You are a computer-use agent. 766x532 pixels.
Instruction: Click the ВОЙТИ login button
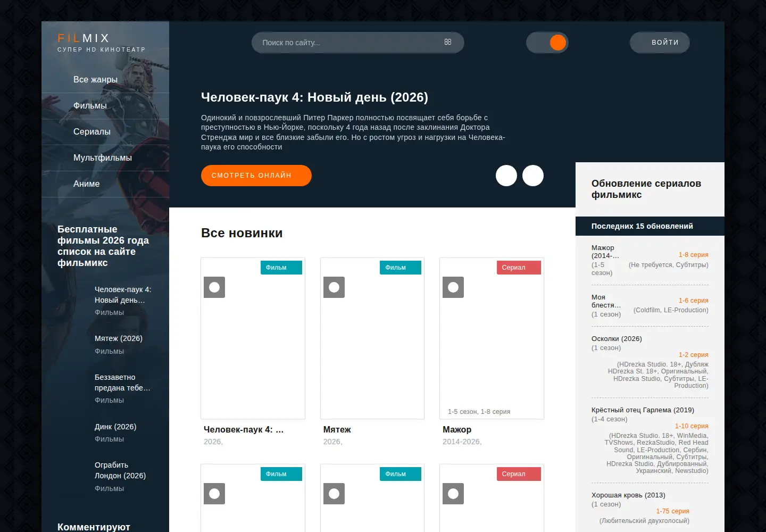coord(660,43)
